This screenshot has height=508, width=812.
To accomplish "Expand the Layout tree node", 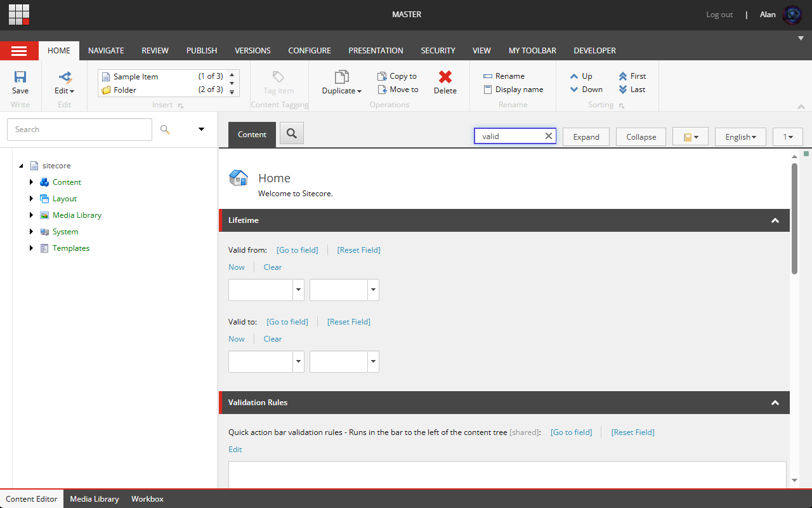I will coord(31,199).
